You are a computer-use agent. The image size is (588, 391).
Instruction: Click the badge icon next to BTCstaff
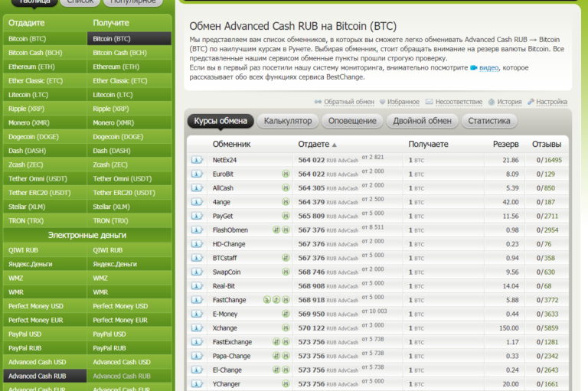tap(286, 258)
